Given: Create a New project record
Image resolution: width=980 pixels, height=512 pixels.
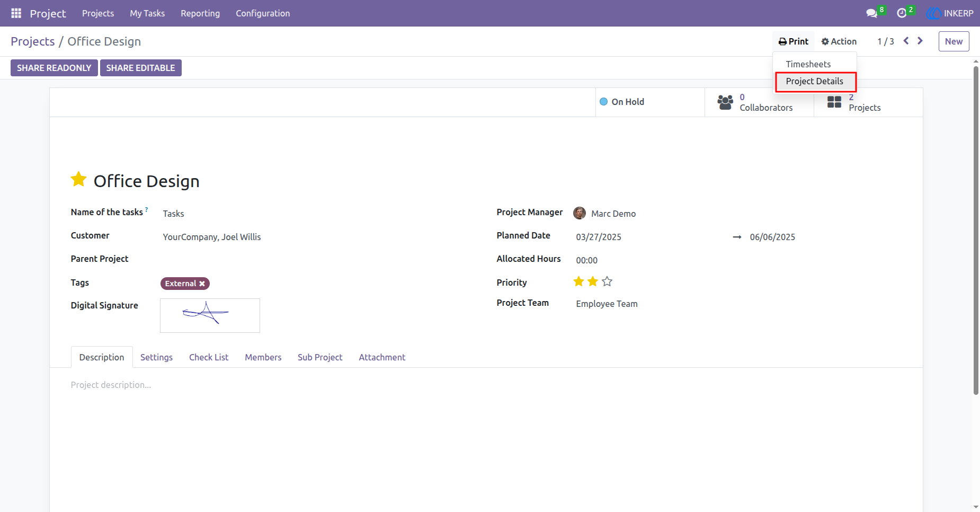Looking at the screenshot, I should coord(954,41).
